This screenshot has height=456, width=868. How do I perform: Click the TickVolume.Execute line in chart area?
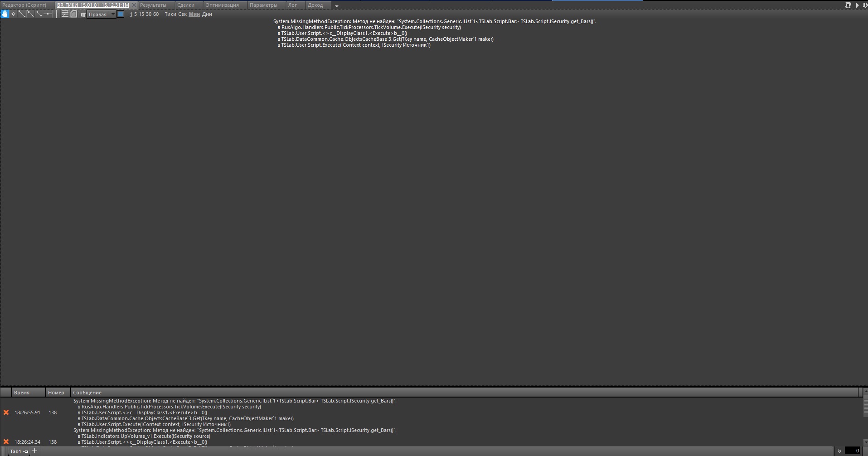pos(369,27)
